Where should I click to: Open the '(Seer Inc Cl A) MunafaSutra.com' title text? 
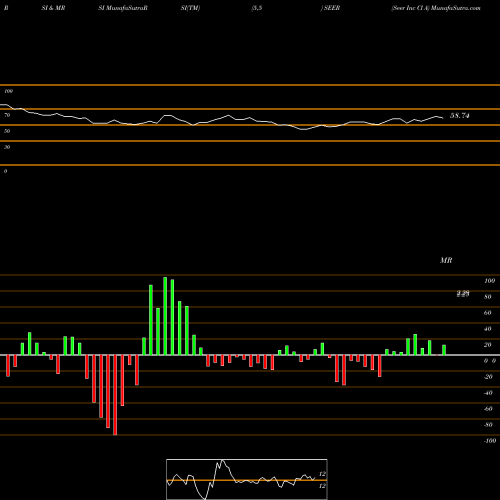436,8
